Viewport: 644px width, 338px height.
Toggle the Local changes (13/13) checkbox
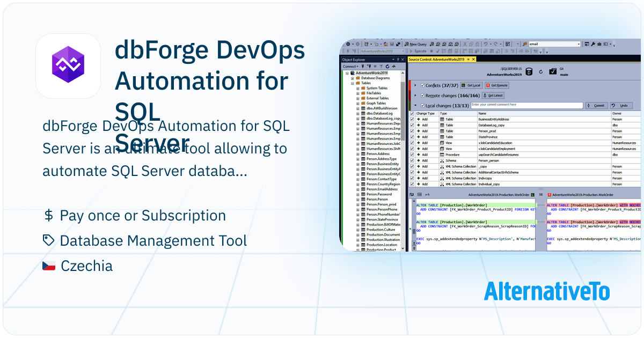coord(422,106)
